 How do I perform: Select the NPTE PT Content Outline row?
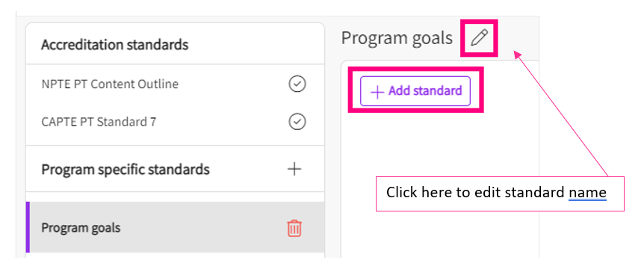(x=175, y=84)
